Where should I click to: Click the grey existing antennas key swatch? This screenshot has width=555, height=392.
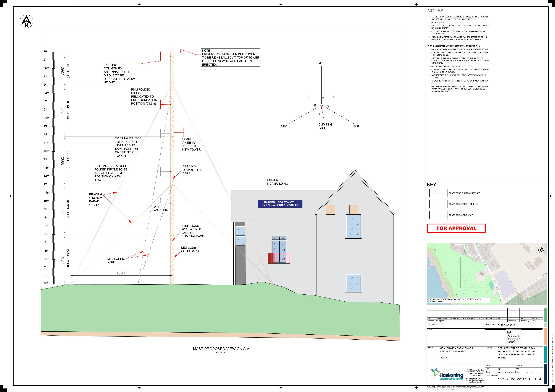tap(438, 204)
